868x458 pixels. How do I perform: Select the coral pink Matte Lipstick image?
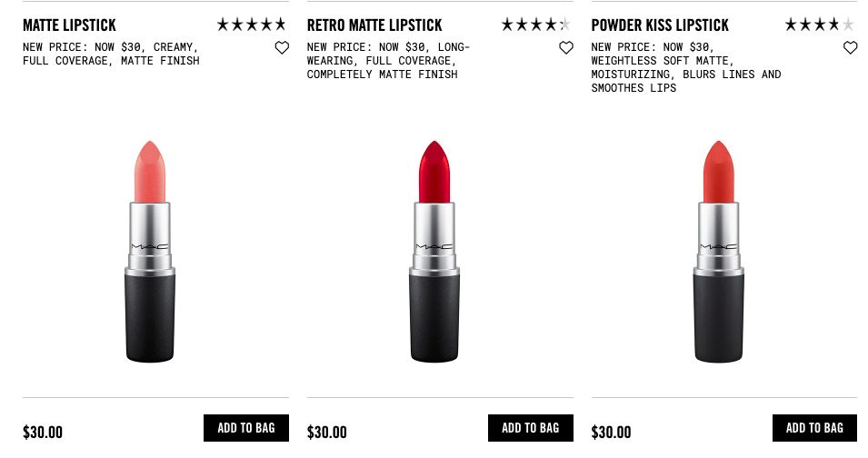pos(150,252)
